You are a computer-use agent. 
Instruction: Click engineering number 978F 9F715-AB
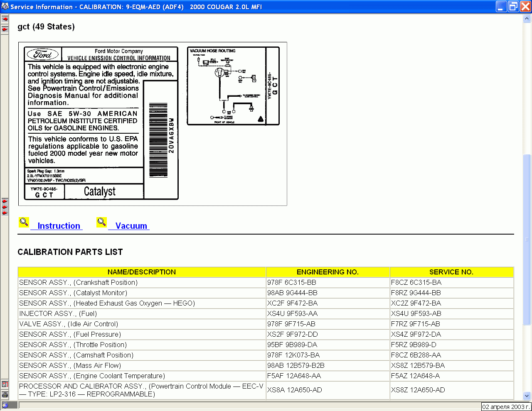[x=291, y=324]
